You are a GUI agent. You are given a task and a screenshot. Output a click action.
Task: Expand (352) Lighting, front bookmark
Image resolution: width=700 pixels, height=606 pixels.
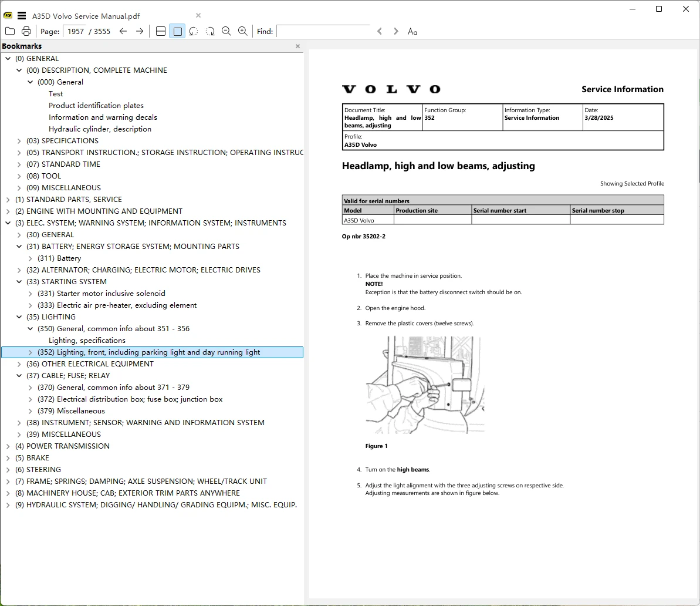tap(31, 352)
